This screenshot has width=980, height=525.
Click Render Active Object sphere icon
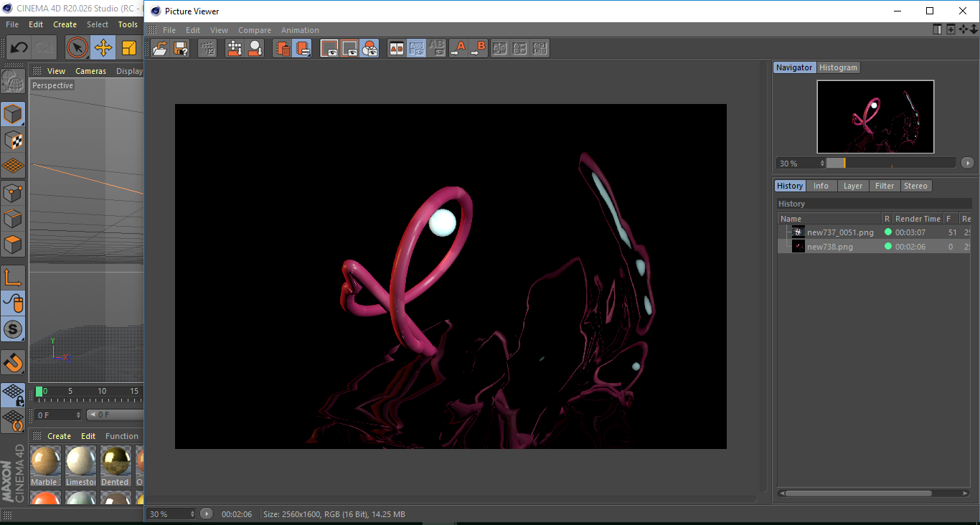click(x=255, y=48)
